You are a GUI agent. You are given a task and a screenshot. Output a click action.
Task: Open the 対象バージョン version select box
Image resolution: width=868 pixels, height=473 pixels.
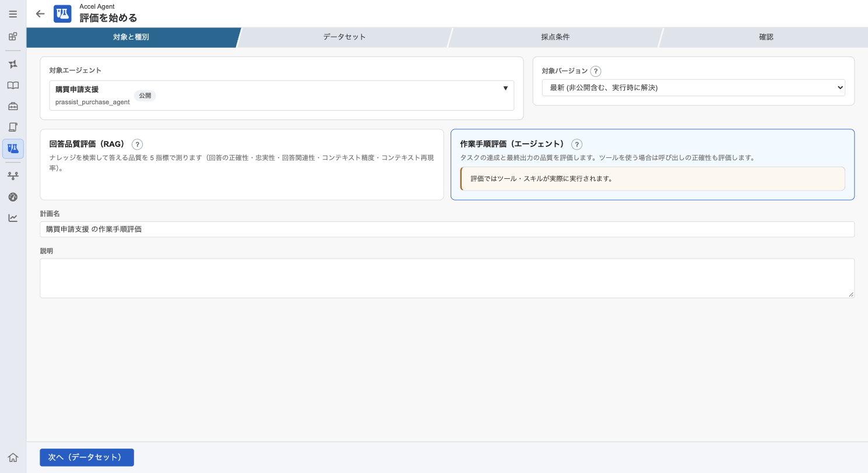[694, 87]
